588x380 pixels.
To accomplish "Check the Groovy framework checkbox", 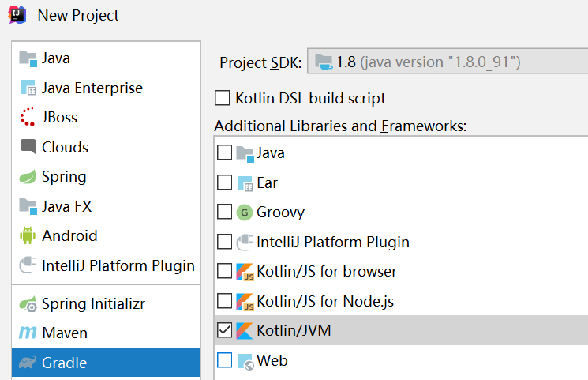I will click(x=225, y=212).
